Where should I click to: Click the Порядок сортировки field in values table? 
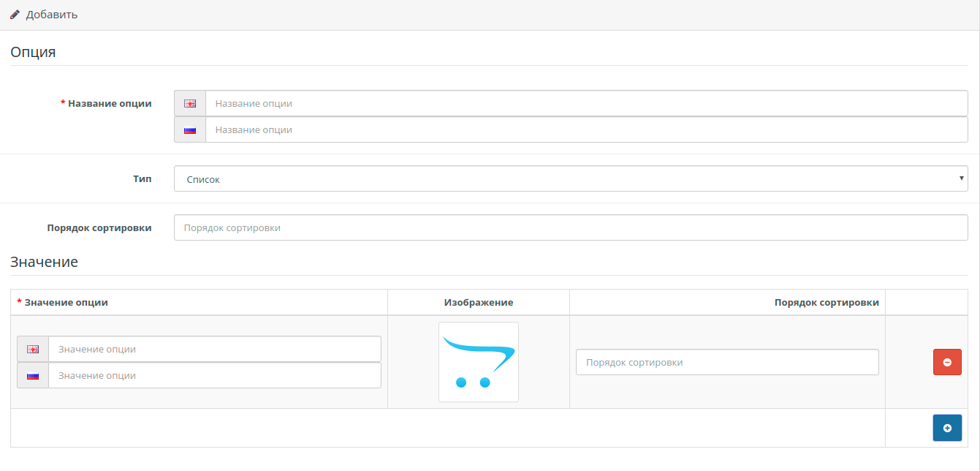(x=727, y=362)
